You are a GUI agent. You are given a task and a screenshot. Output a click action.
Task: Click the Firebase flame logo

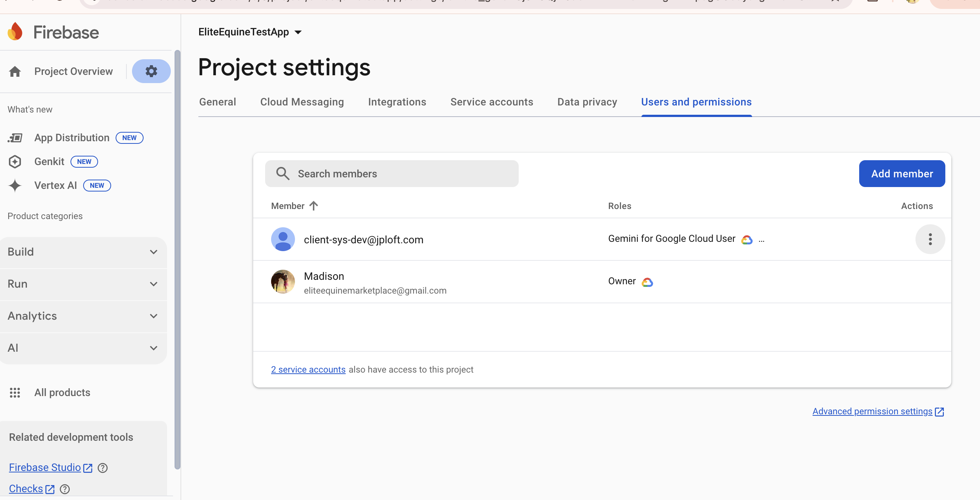click(x=15, y=32)
